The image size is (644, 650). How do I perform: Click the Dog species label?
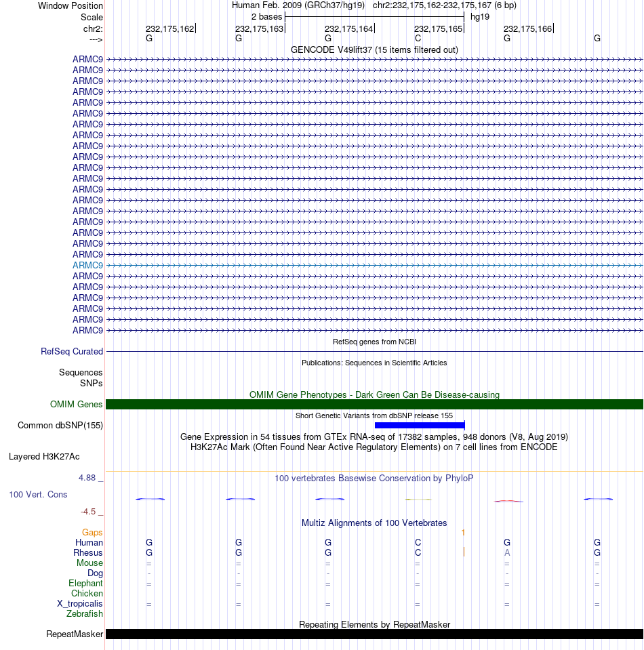click(x=95, y=573)
